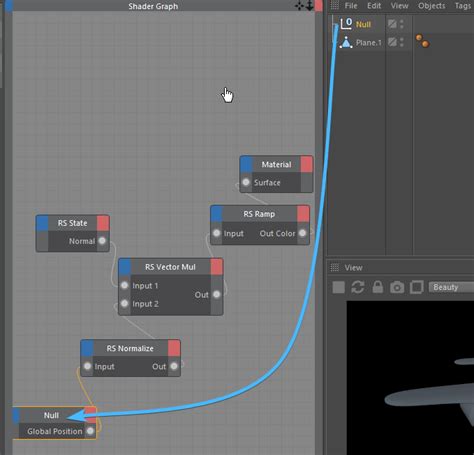This screenshot has height=455, width=474.
Task: Click the blue corner of RS State node
Action: point(42,223)
